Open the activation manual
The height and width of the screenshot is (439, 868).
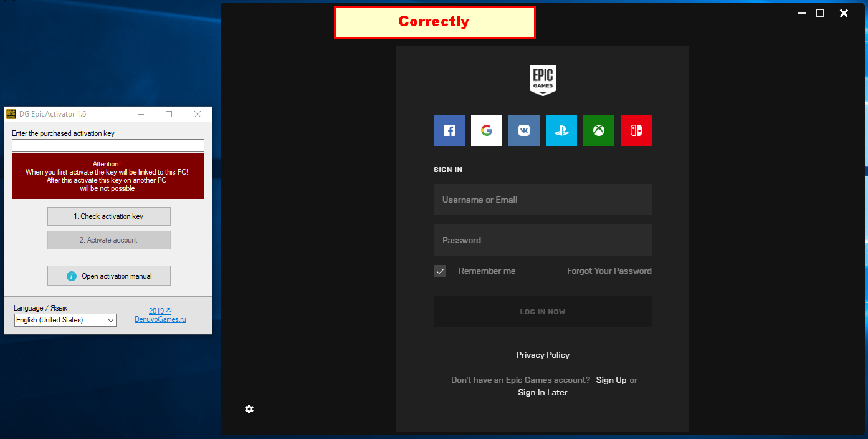tap(109, 276)
